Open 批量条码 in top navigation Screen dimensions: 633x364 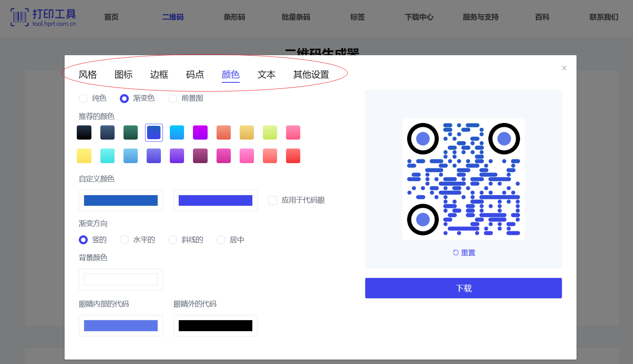coord(296,17)
